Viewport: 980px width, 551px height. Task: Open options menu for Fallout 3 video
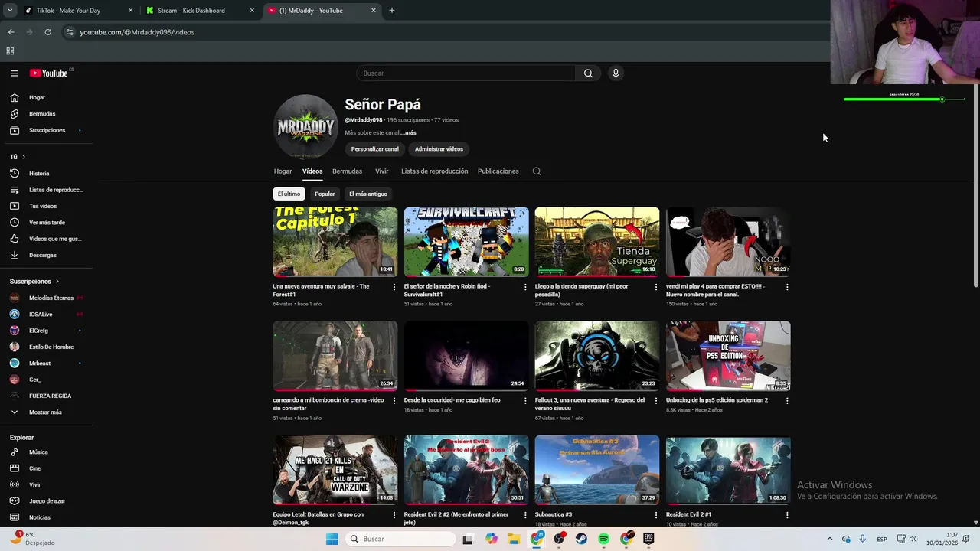pos(655,400)
